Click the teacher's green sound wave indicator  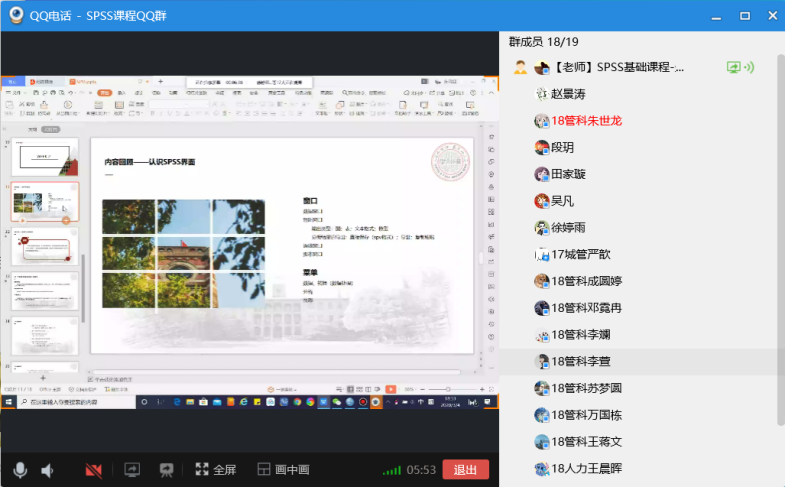[x=749, y=67]
